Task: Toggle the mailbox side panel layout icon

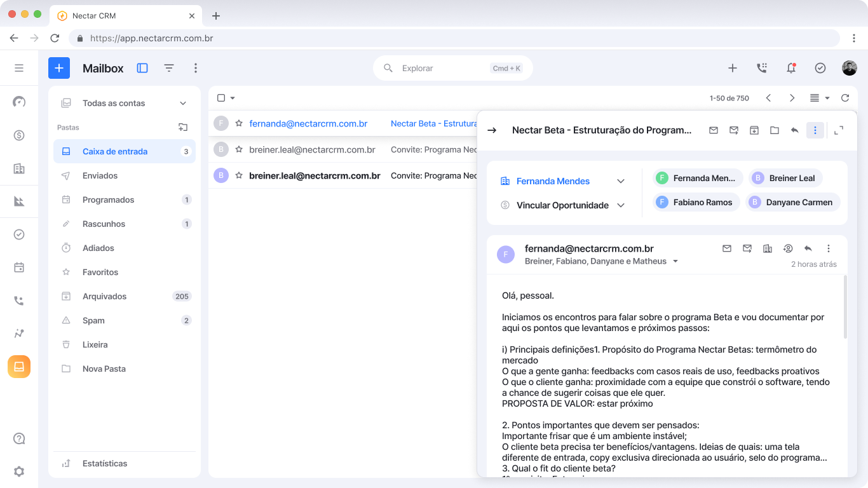Action: 142,68
